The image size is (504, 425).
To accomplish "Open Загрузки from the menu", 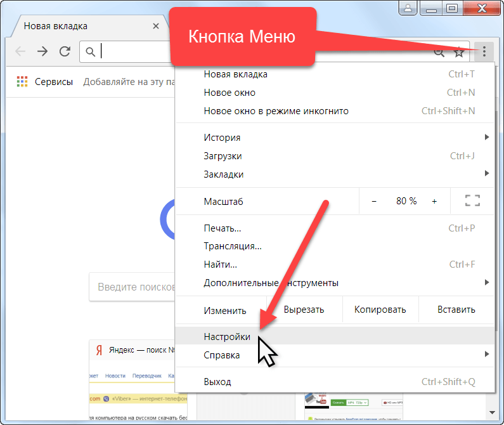I will pyautogui.click(x=334, y=156).
